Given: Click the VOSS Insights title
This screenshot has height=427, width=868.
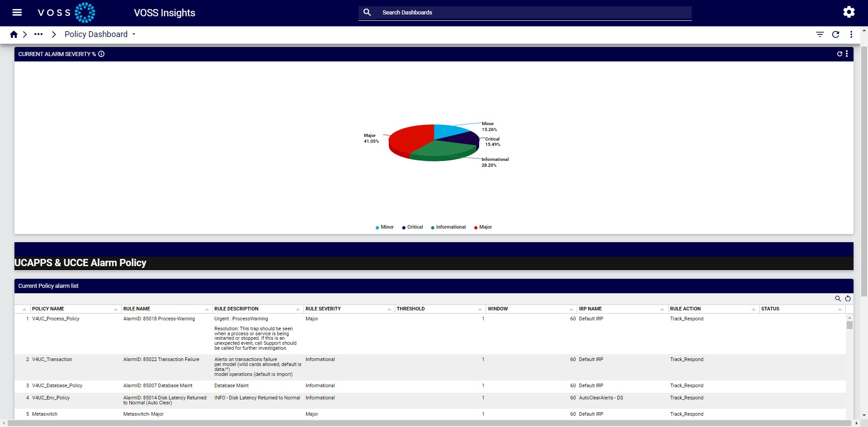Looking at the screenshot, I should [x=165, y=13].
